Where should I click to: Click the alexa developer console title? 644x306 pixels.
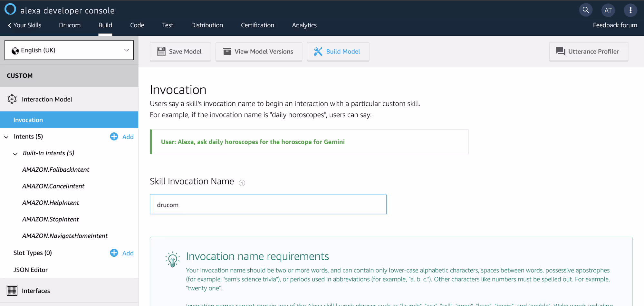point(68,11)
